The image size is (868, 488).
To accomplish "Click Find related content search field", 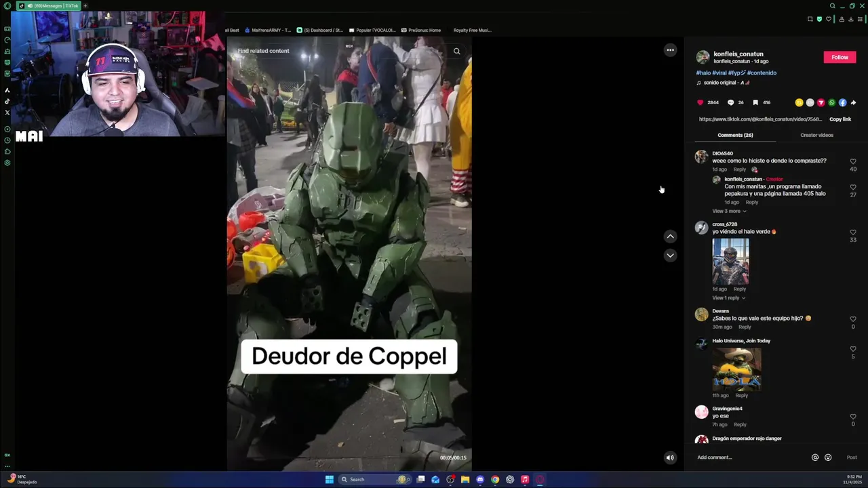I will click(263, 51).
